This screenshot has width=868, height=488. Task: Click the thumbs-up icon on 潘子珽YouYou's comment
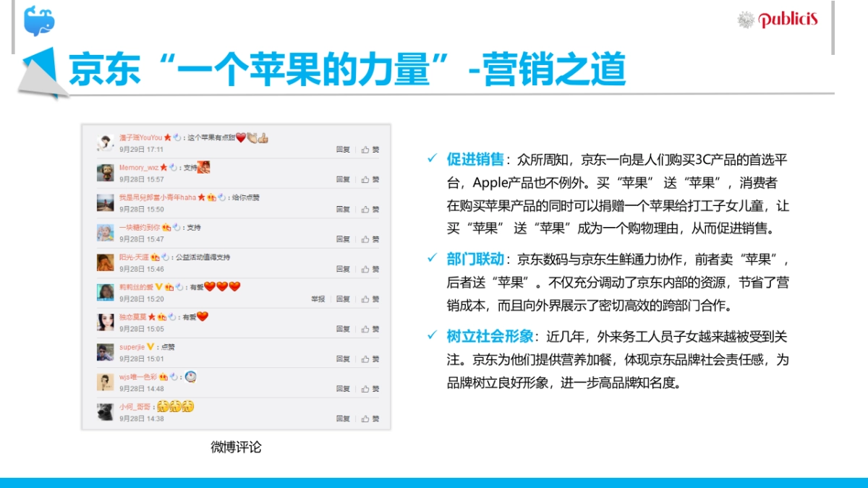(x=365, y=148)
